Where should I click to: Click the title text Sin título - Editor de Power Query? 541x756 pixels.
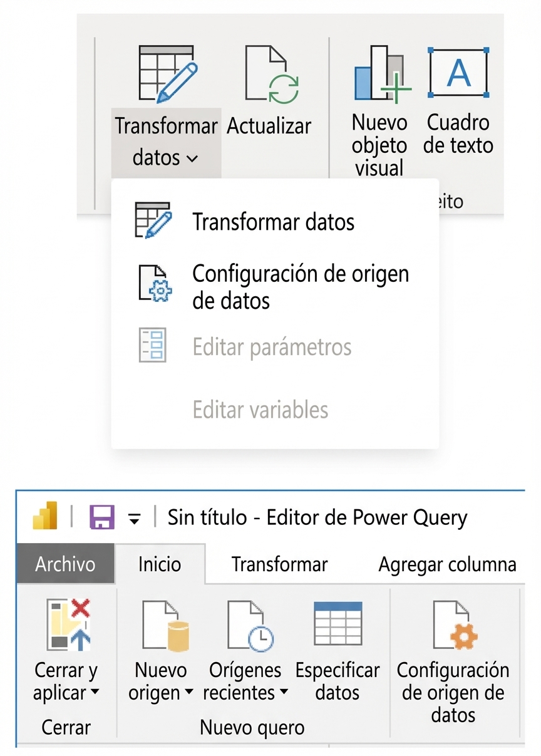click(x=317, y=518)
